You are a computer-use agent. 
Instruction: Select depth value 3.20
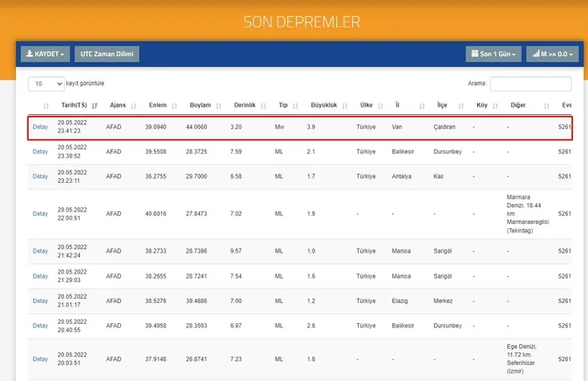[236, 127]
